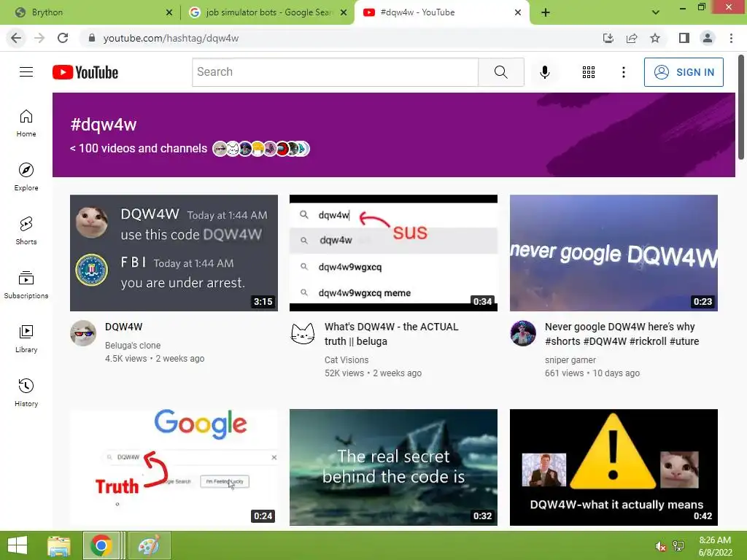The width and height of the screenshot is (747, 560).
Task: Open the tab search dropdown
Action: pos(656,12)
